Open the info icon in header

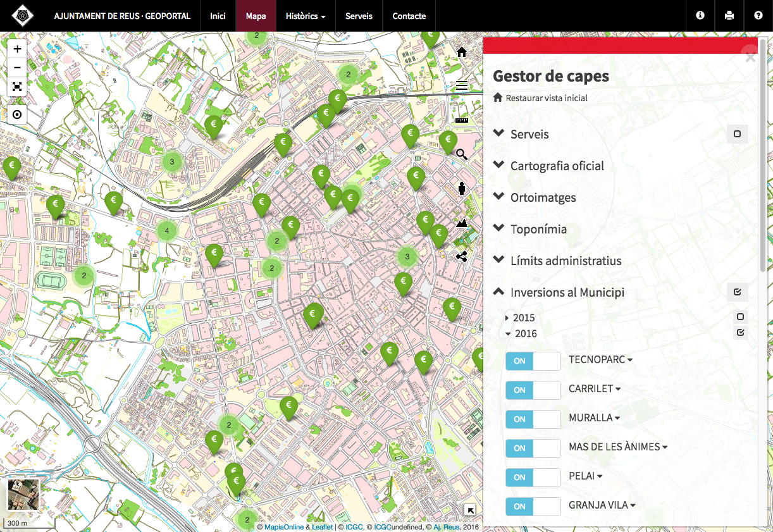(x=700, y=15)
